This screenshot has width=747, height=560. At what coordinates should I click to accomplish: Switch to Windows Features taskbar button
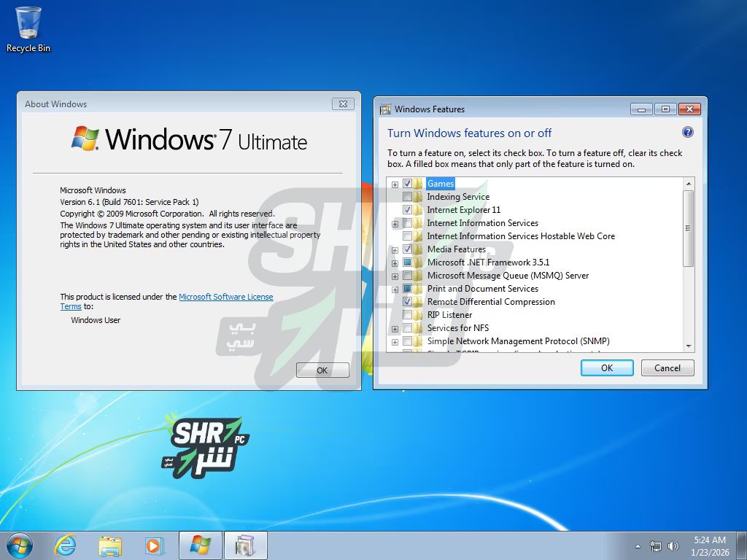(245, 545)
